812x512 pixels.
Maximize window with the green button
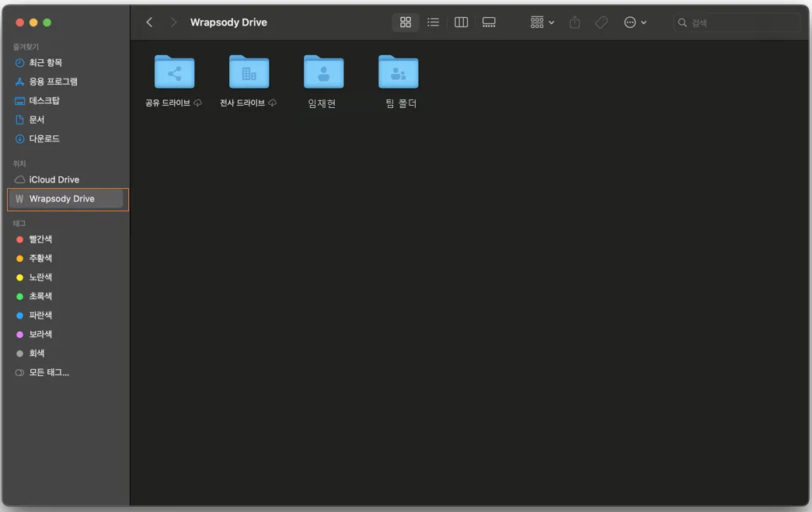[47, 23]
